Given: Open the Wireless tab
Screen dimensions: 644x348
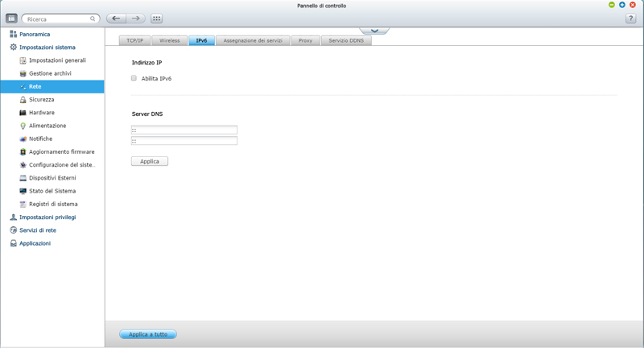Looking at the screenshot, I should coord(169,40).
